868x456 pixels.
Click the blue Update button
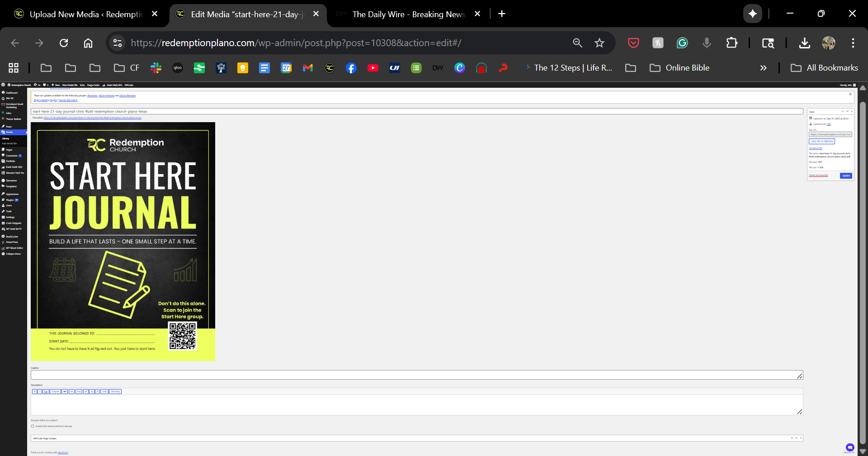click(x=846, y=176)
